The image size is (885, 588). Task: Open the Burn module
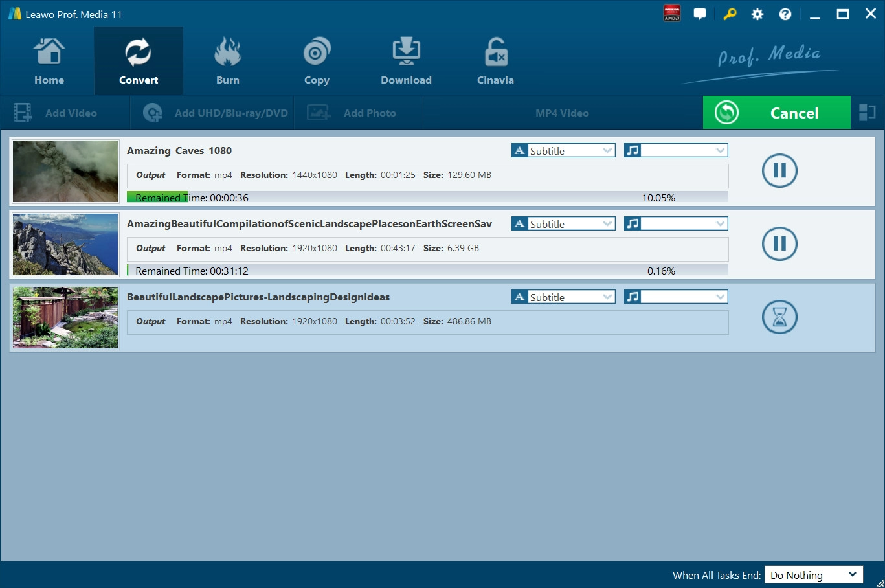[x=227, y=62]
